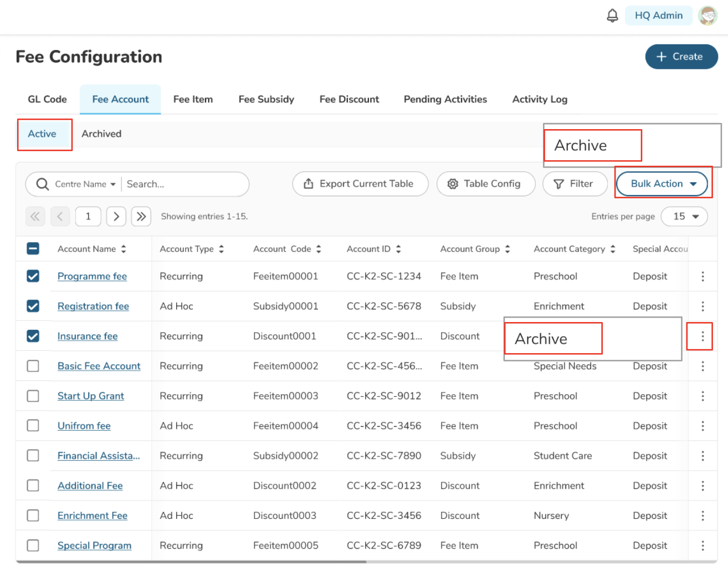Click the Create button

[x=681, y=57]
